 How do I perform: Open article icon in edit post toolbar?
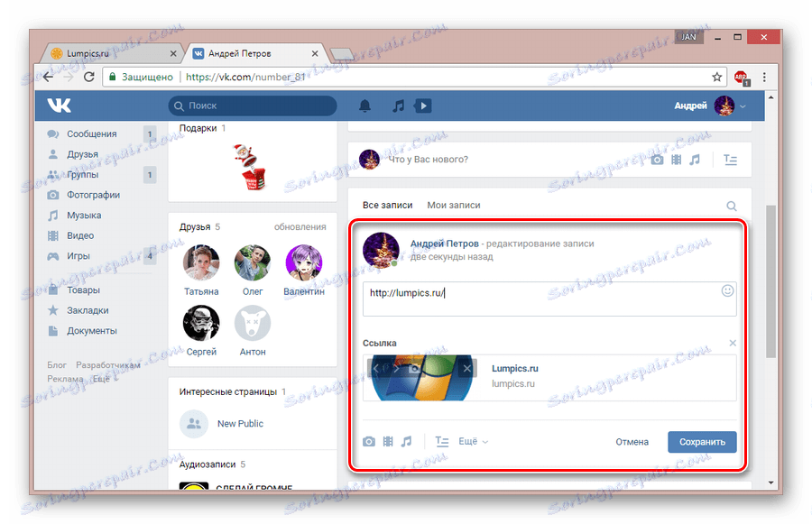click(x=442, y=442)
